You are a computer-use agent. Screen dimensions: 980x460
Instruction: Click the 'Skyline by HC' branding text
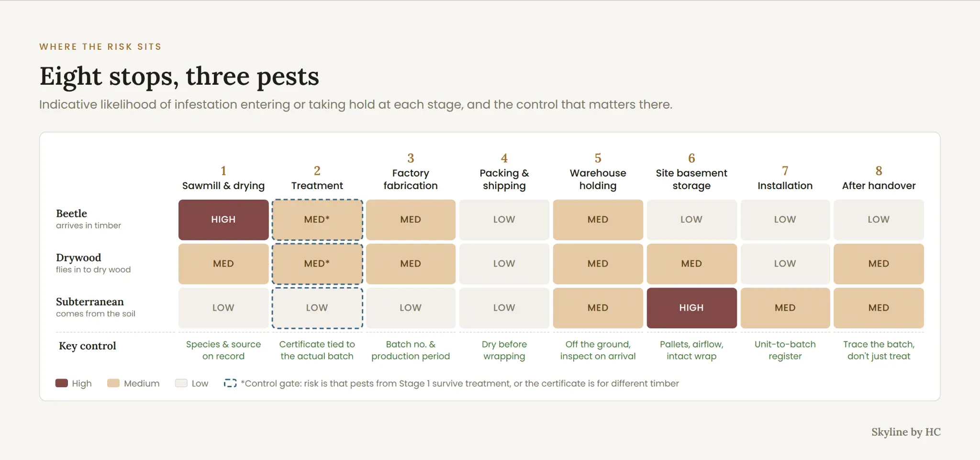(906, 432)
